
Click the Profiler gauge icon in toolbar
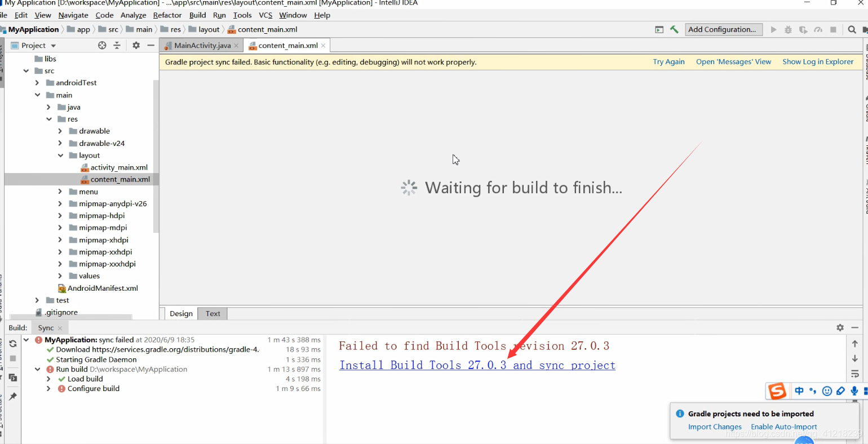(818, 29)
